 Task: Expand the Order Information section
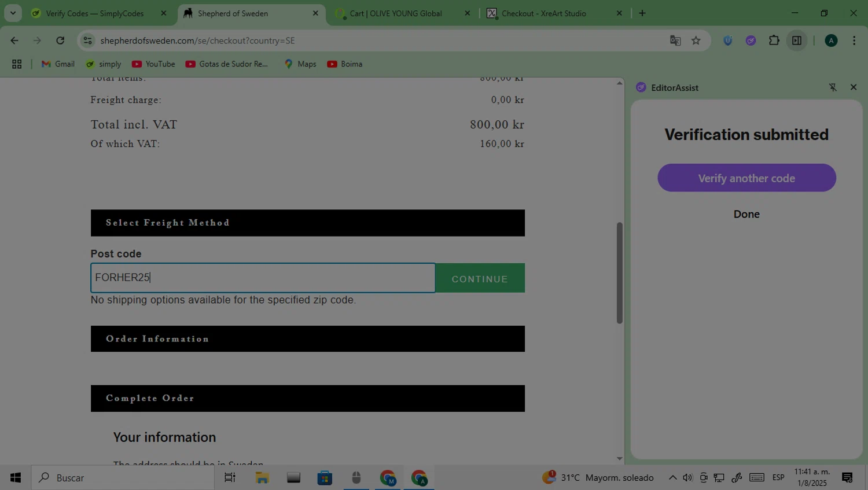click(308, 338)
